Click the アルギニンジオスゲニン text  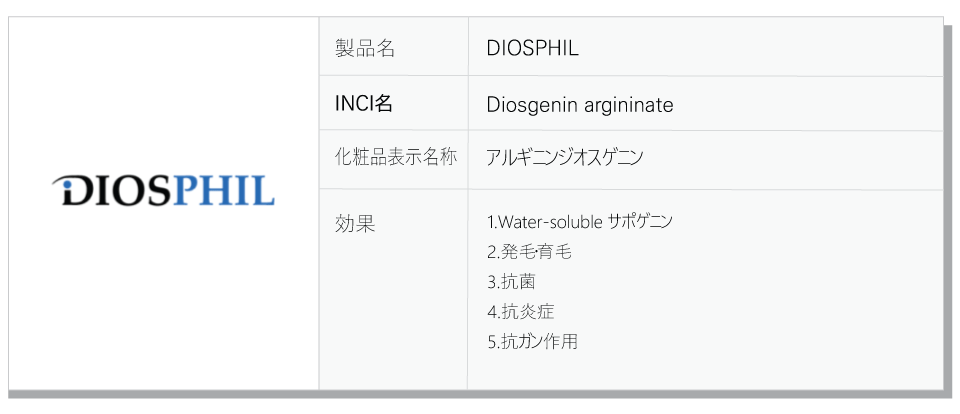[x=564, y=158]
